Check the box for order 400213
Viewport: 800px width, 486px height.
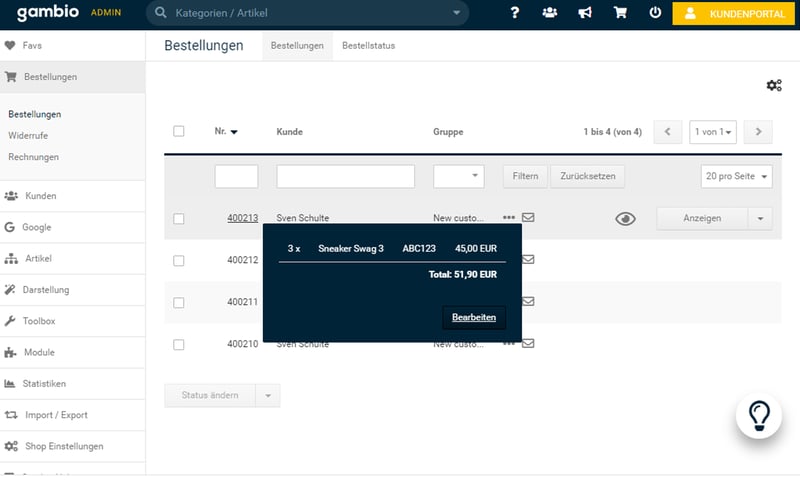coord(179,218)
